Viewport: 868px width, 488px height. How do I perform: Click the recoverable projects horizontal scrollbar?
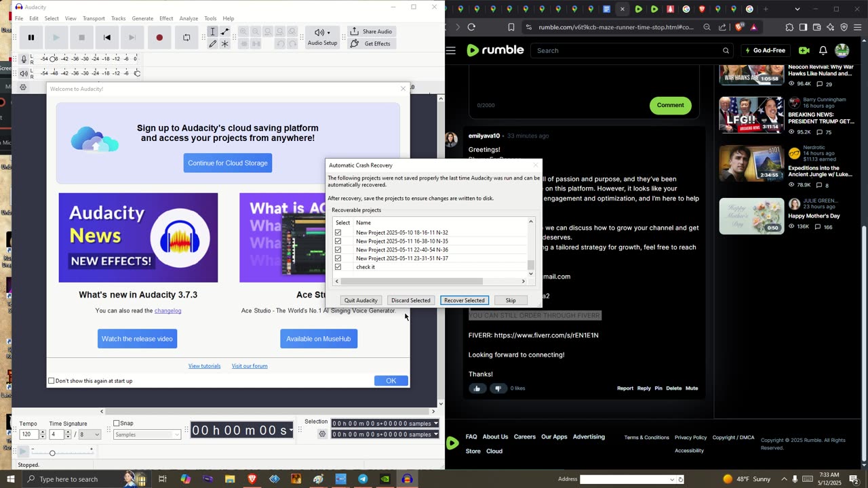(x=411, y=281)
